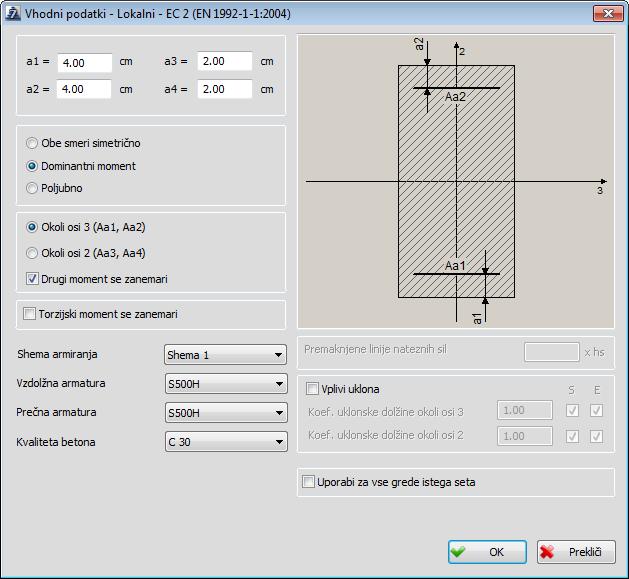The width and height of the screenshot is (629, 579).
Task: Click the Aa1 label in cross-section diagram
Action: (455, 265)
